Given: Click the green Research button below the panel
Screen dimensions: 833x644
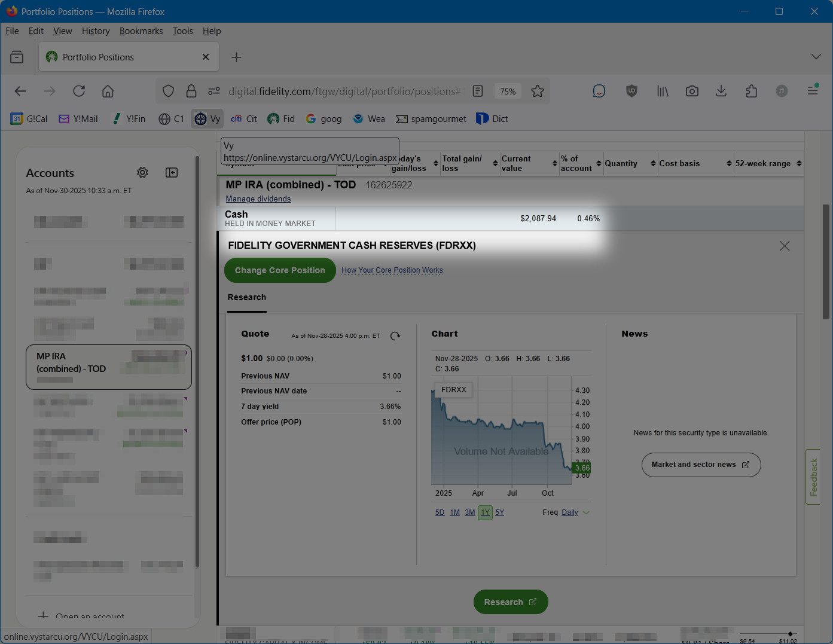Looking at the screenshot, I should pos(511,602).
